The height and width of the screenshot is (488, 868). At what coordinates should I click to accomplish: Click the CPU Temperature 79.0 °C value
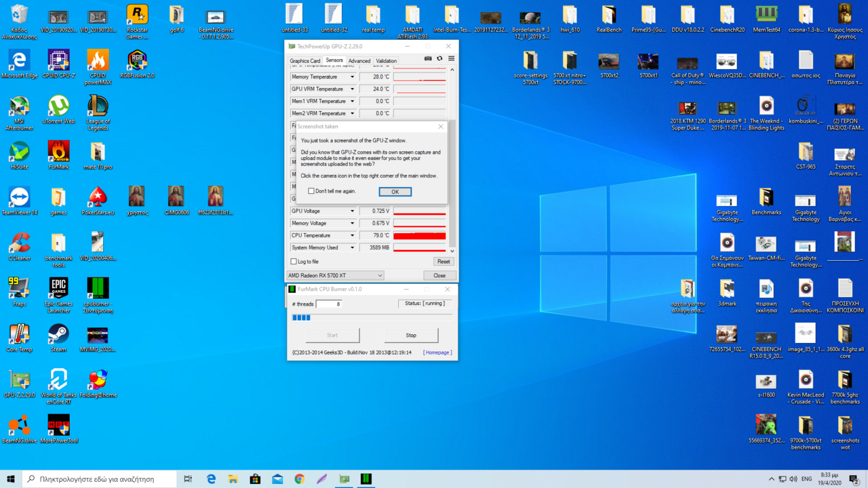375,236
